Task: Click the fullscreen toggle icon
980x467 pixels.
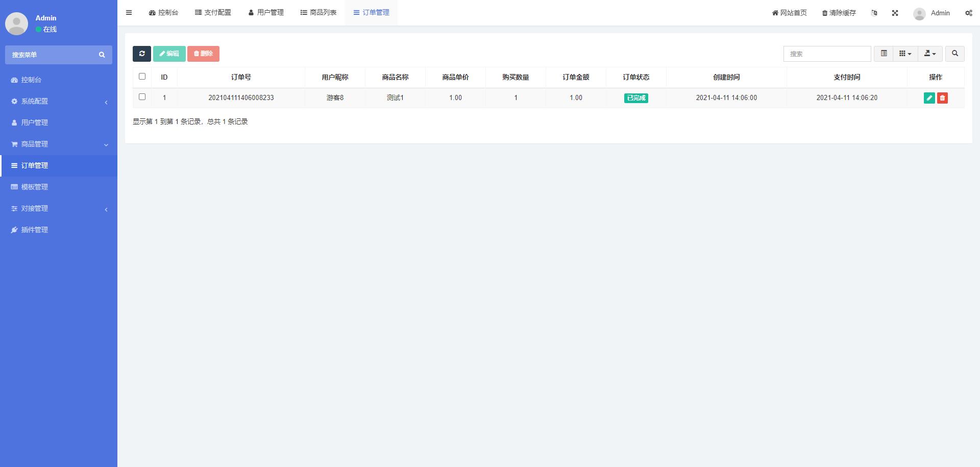Action: tap(895, 13)
